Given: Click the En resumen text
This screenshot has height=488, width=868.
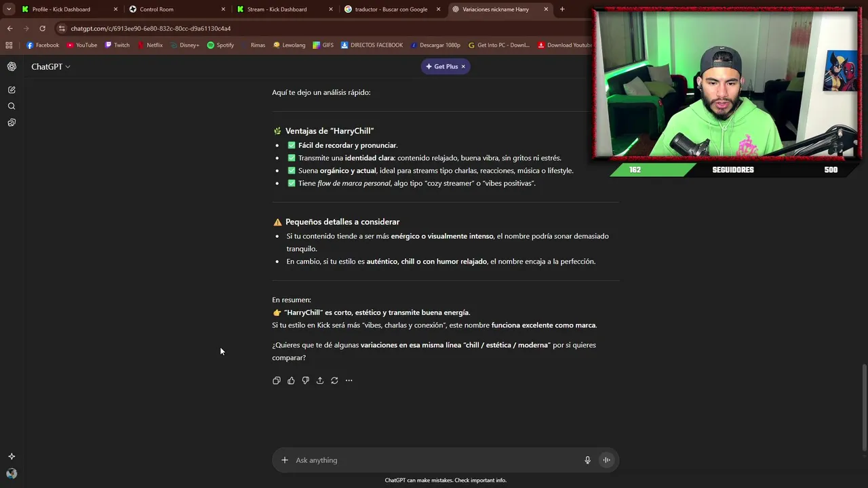Looking at the screenshot, I should (x=292, y=300).
